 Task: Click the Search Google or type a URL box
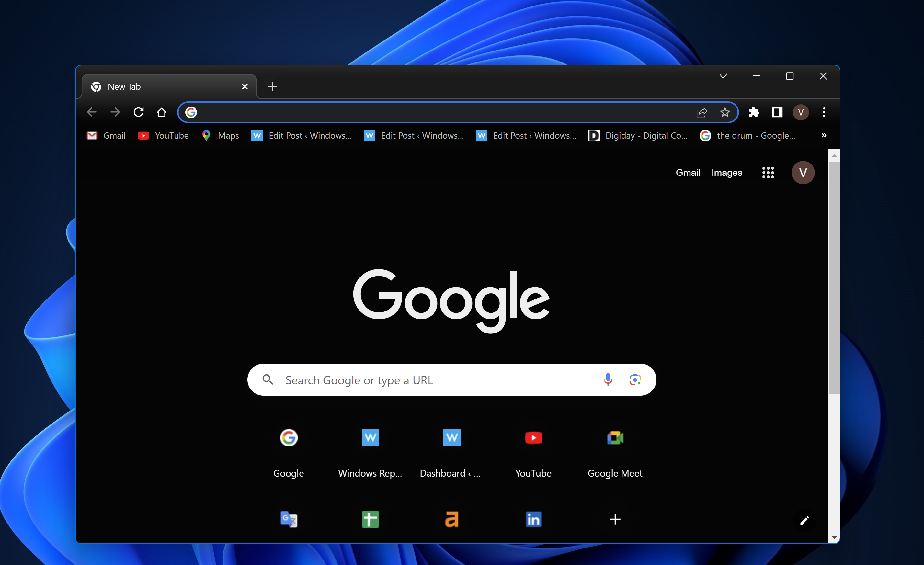[451, 380]
